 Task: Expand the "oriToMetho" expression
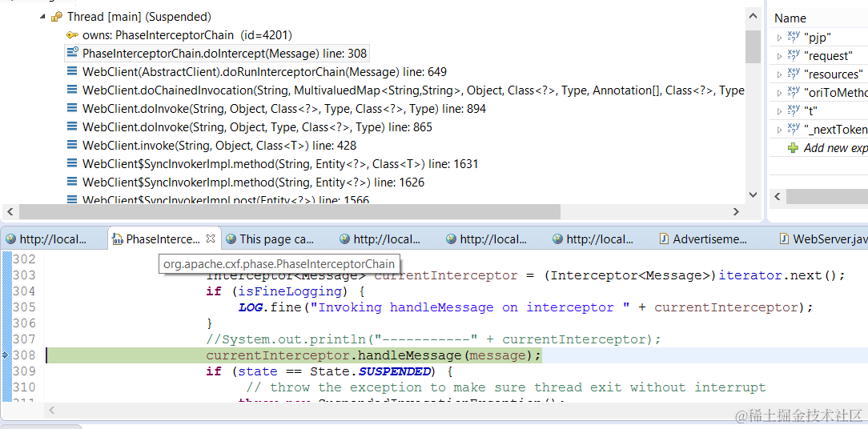[x=779, y=92]
